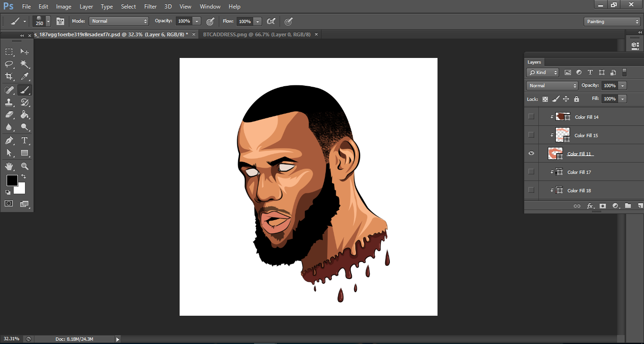Lock image pixels
Screen dimensions: 644x344
[555, 99]
